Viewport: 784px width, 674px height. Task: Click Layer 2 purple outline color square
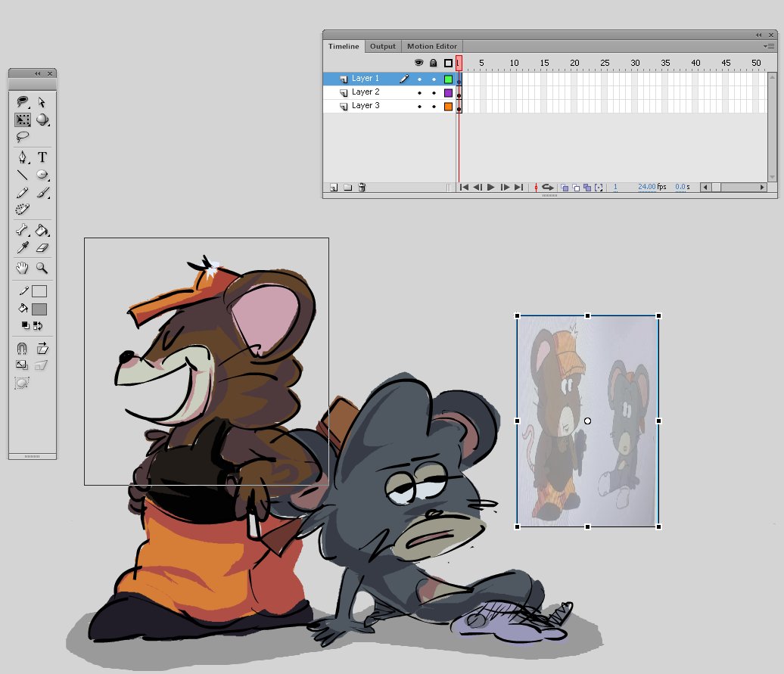449,93
